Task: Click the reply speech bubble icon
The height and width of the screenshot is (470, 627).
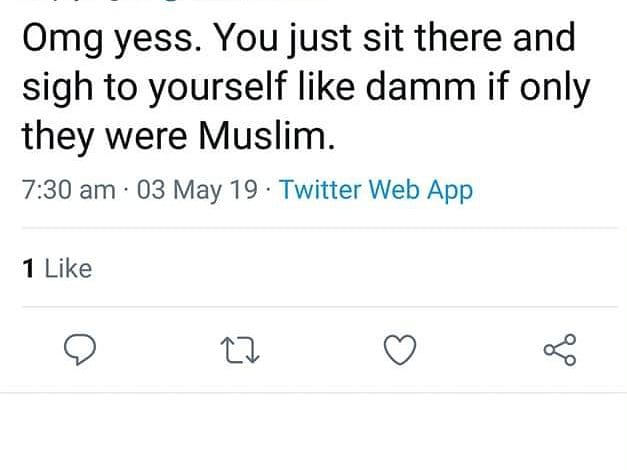Action: pos(79,349)
